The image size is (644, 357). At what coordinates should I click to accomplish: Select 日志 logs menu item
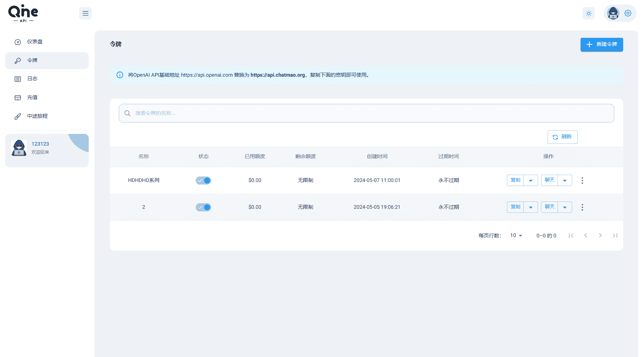pyautogui.click(x=32, y=79)
